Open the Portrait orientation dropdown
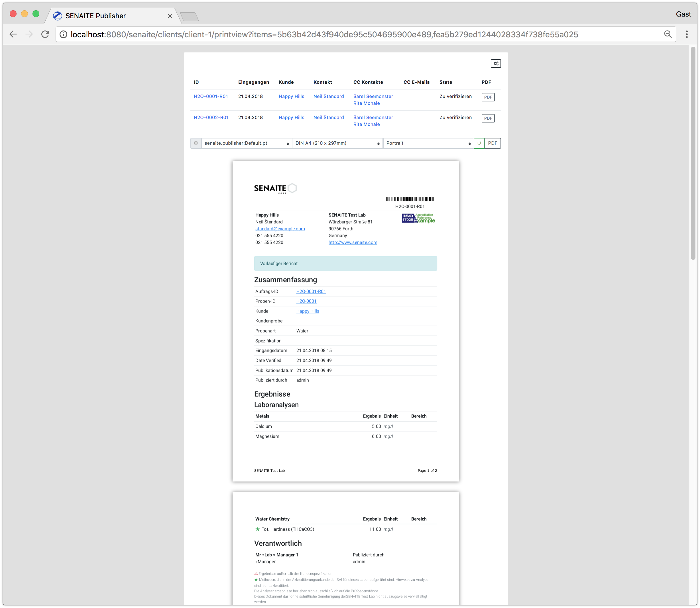 click(x=428, y=143)
